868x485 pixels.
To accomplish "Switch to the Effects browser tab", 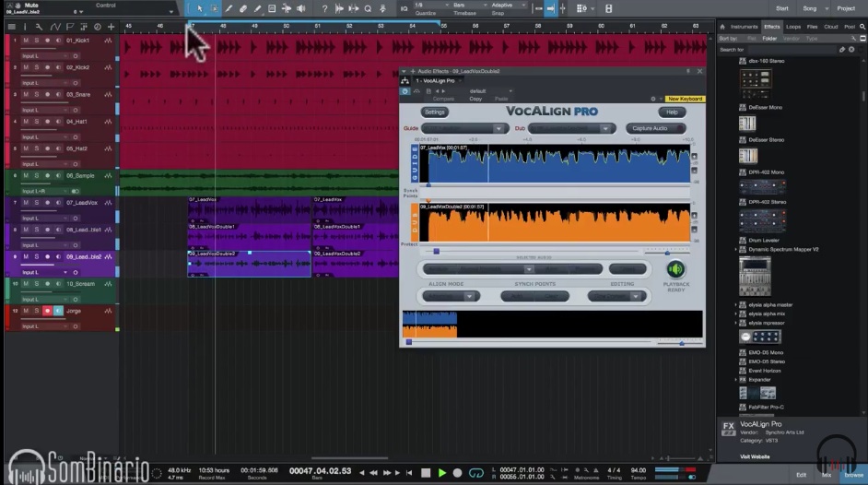I will point(771,27).
